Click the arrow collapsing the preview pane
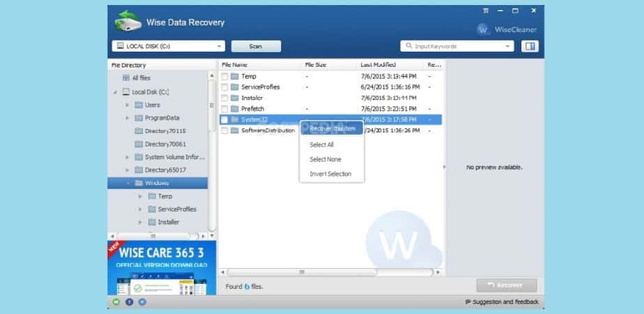644x314 pixels. point(443,167)
